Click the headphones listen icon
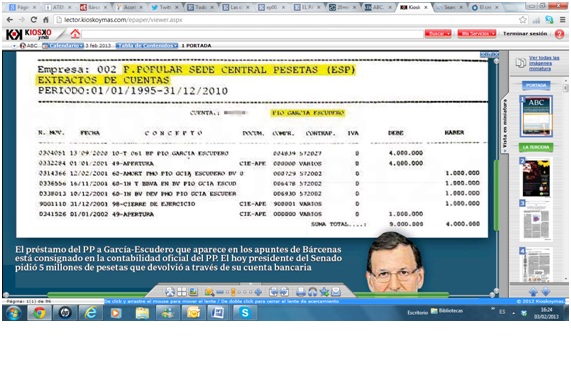This screenshot has width=571, height=371. 312,292
